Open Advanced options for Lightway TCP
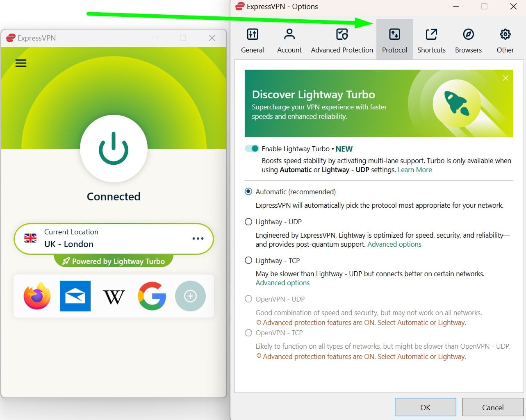Image resolution: width=526 pixels, height=420 pixels. point(282,283)
